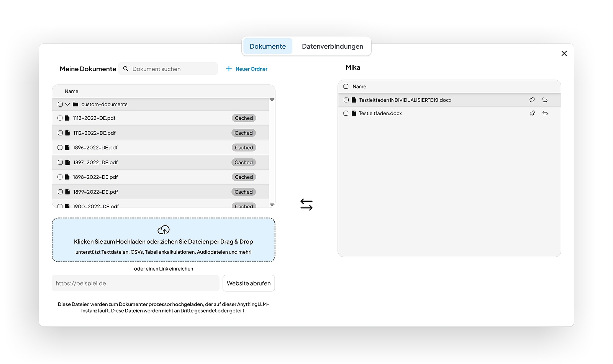The image size is (613, 364).
Task: Click the custom-documents folder icon
Action: coord(75,104)
